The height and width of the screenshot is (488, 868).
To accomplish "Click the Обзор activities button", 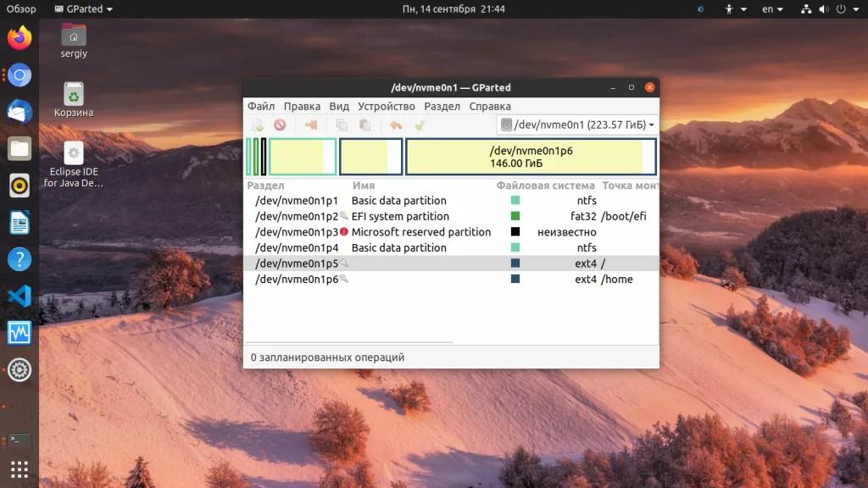I will 21,8.
